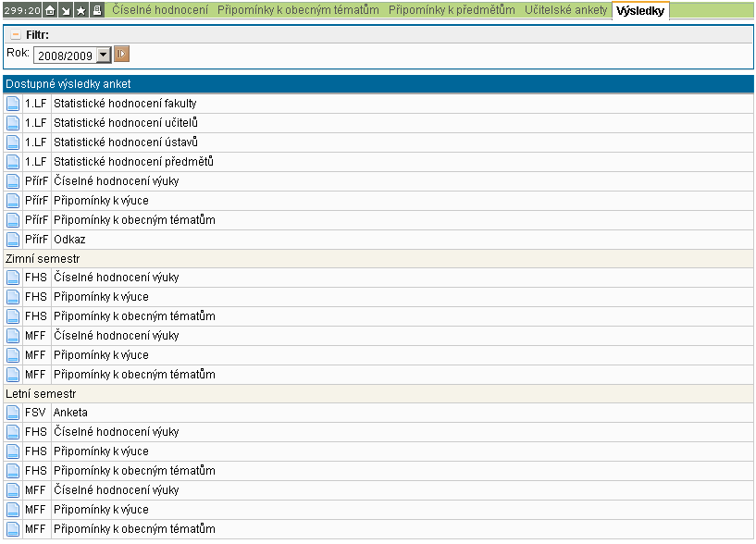Click the 299:20 session timer
Screen dimensions: 756x544
[22, 10]
